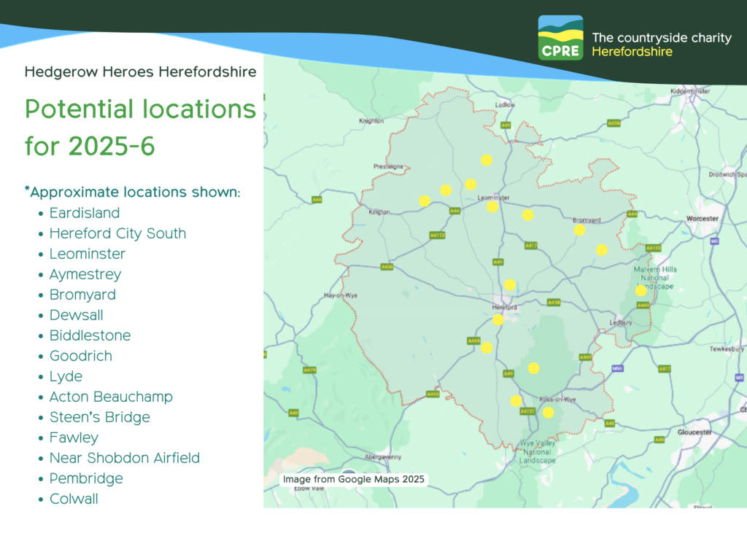The width and height of the screenshot is (747, 560).
Task: Expand the Eardisland list entry
Action: coord(85,213)
